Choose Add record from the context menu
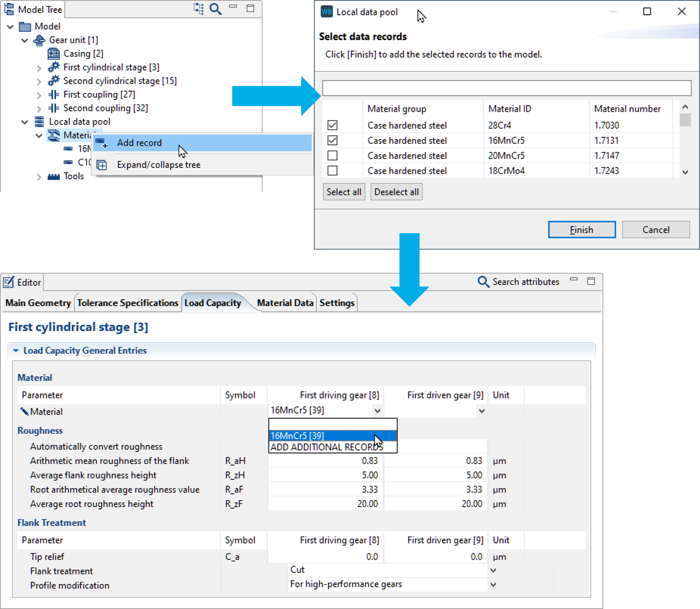The height and width of the screenshot is (609, 700). click(x=139, y=143)
